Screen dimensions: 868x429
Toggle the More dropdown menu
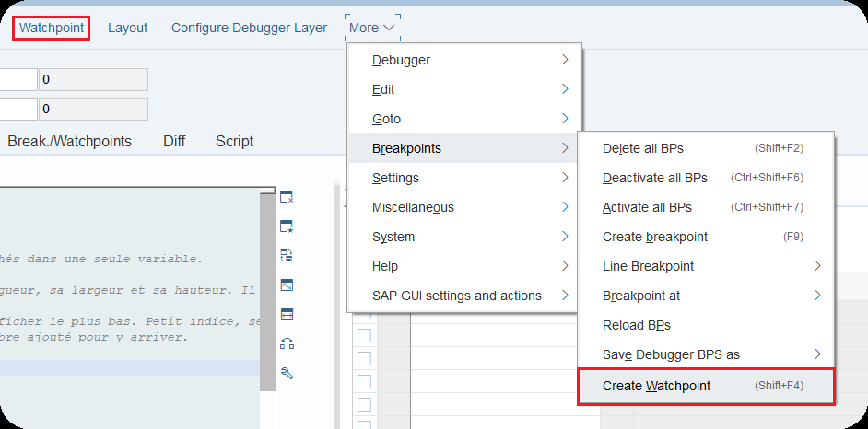coord(372,28)
